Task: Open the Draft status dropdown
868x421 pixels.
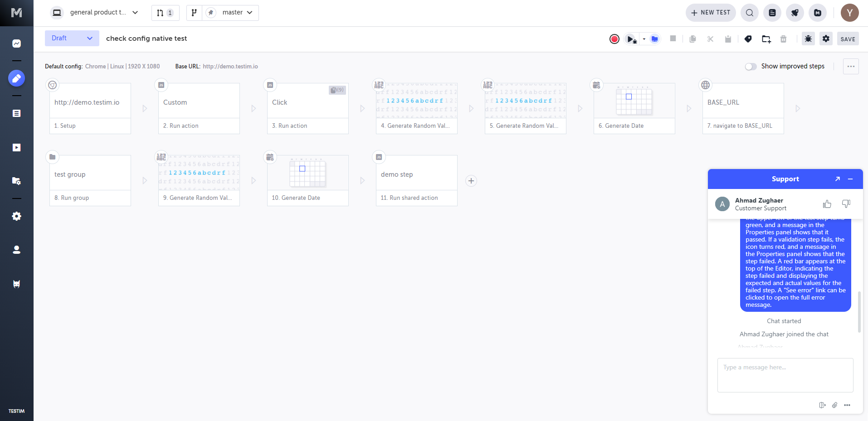Action: click(72, 38)
